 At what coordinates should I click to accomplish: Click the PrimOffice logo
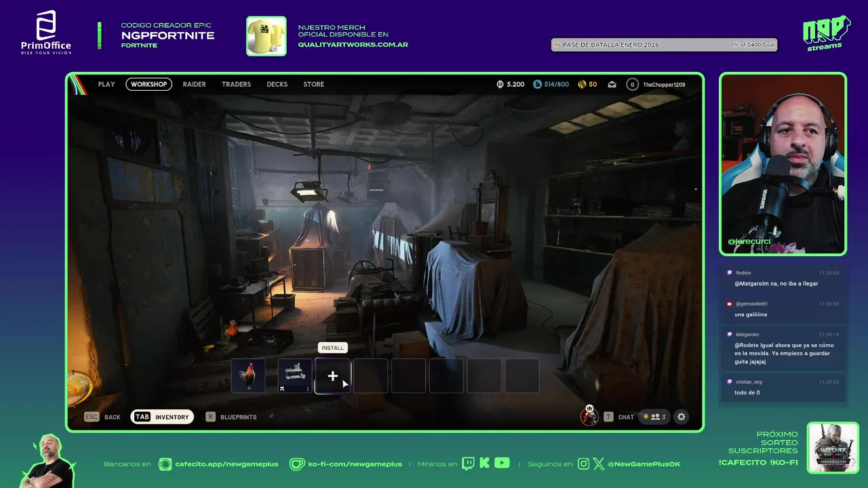(x=46, y=32)
